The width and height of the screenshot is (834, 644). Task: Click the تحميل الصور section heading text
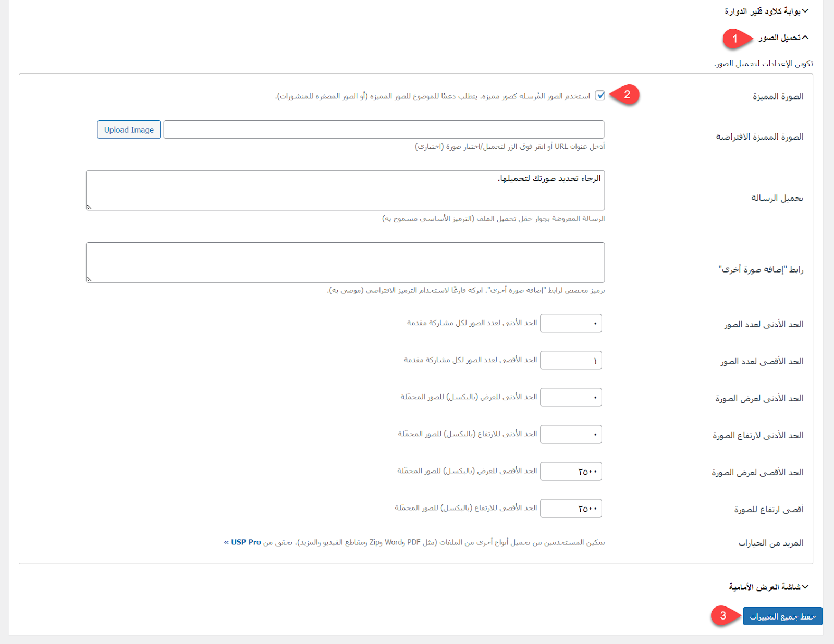(x=779, y=38)
